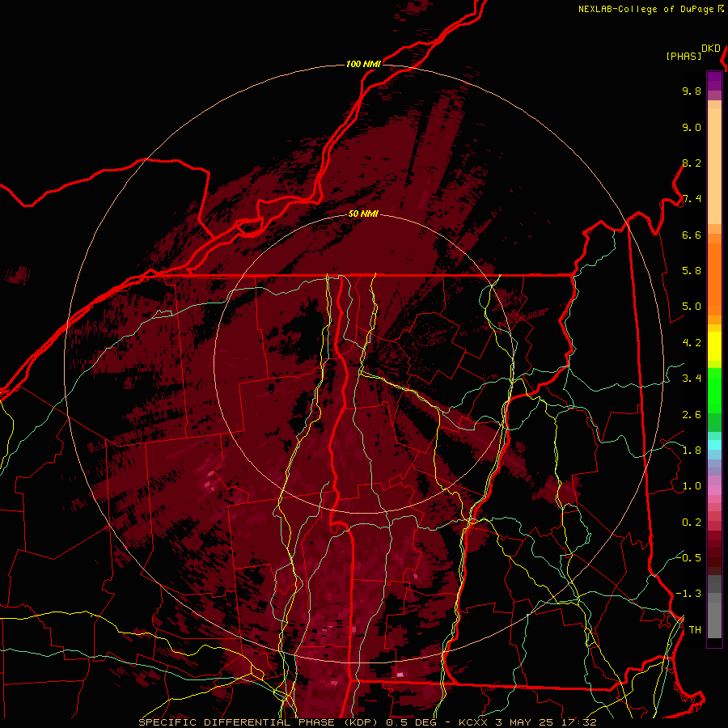Click the "100 NMI" range ring label

[363, 64]
